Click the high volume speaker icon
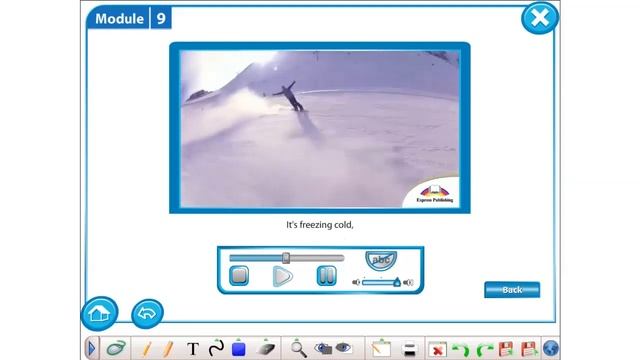Viewport: 640px width, 360px height. pos(408,282)
